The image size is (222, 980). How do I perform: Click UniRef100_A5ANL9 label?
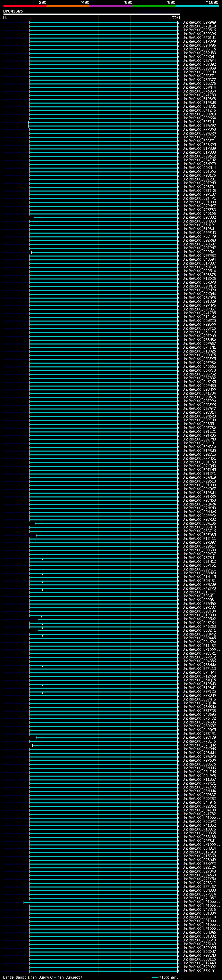point(199,477)
